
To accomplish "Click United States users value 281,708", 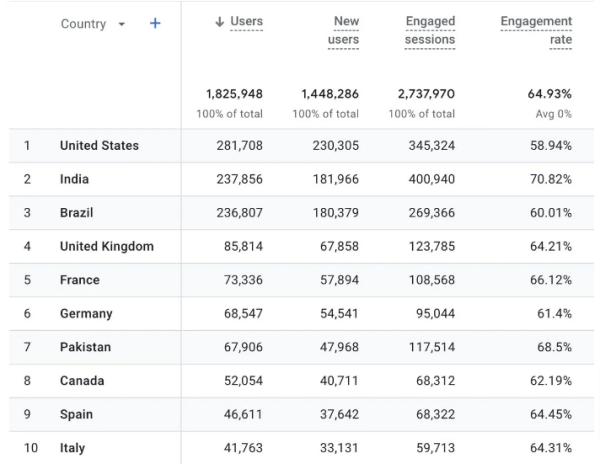I will [x=240, y=146].
